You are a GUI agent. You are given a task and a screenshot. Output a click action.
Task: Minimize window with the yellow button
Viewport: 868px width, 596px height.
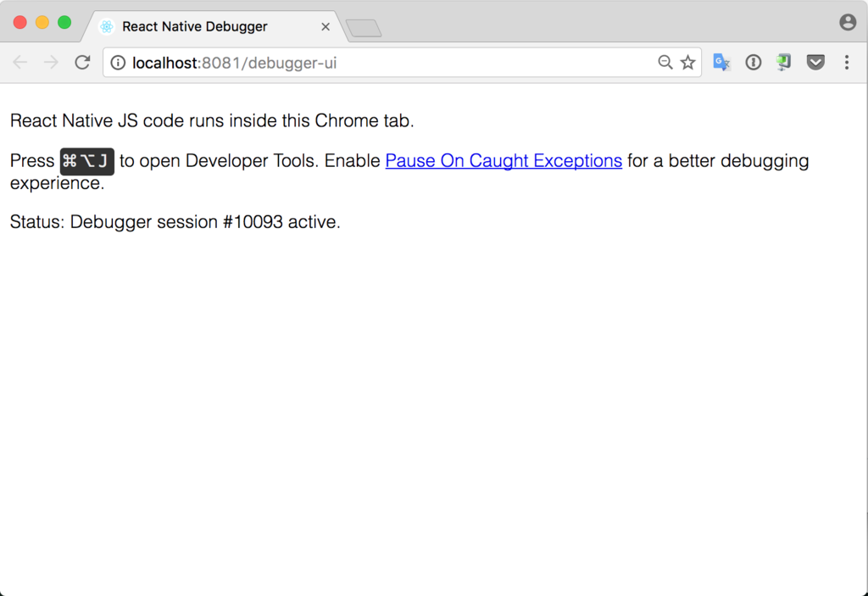[x=42, y=22]
